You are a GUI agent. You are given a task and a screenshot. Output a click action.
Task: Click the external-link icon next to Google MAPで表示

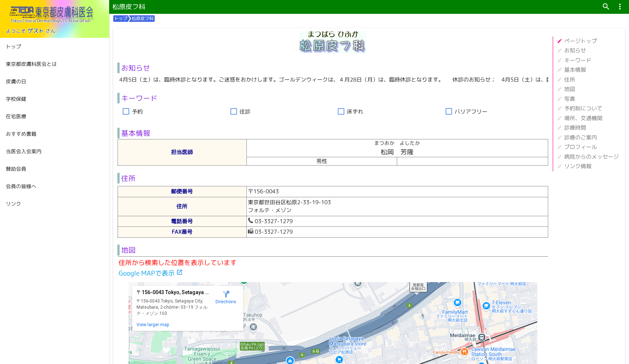point(179,272)
